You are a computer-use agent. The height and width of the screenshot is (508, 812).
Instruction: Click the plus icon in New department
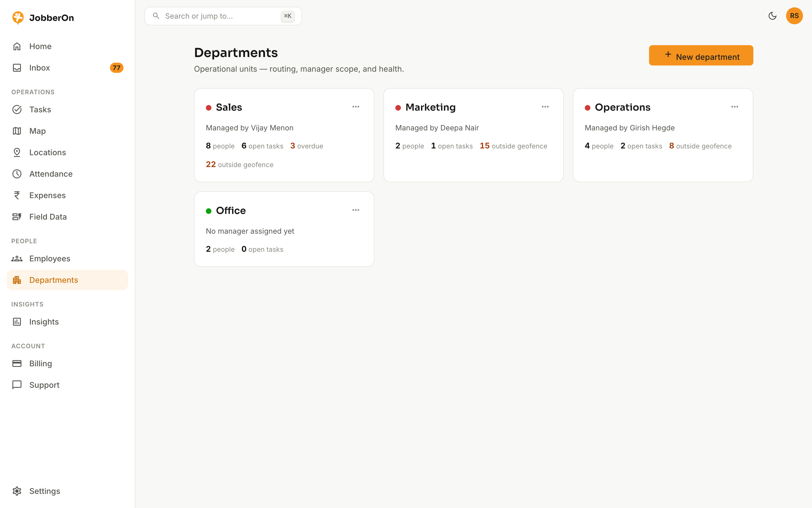[x=668, y=55]
